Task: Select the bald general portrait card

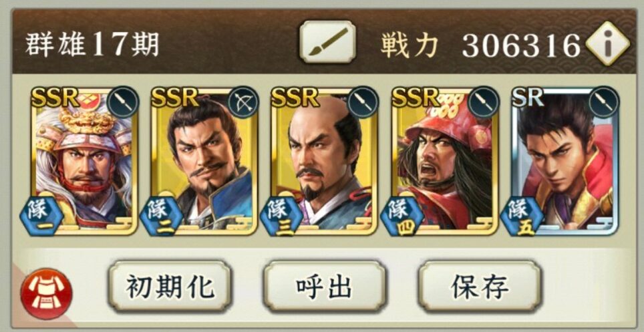Action: point(325,161)
